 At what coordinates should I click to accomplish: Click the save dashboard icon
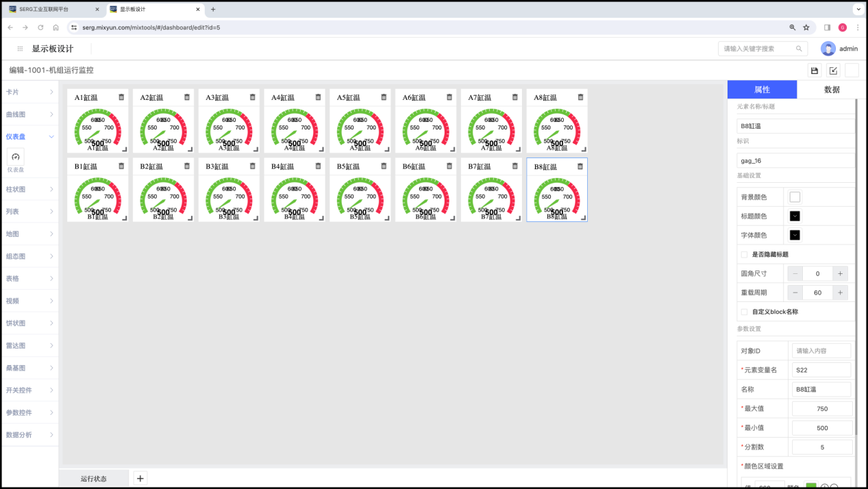[815, 71]
